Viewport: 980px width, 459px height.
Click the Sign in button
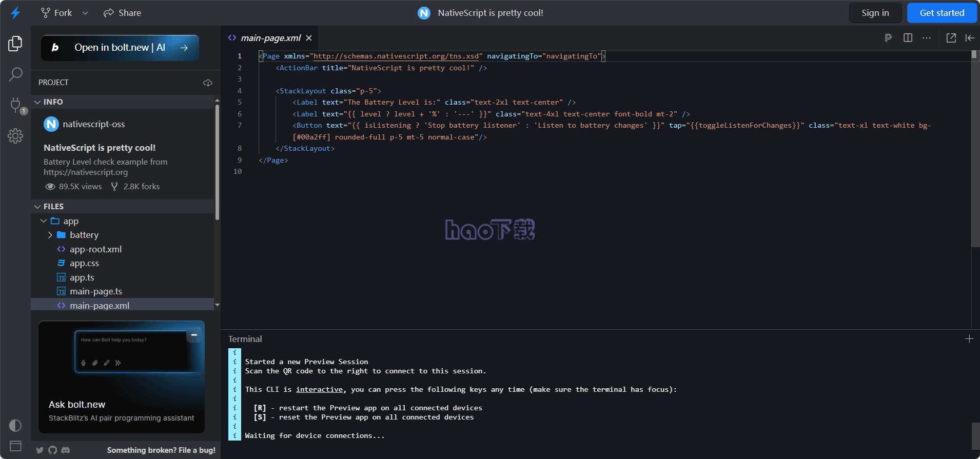pos(875,13)
